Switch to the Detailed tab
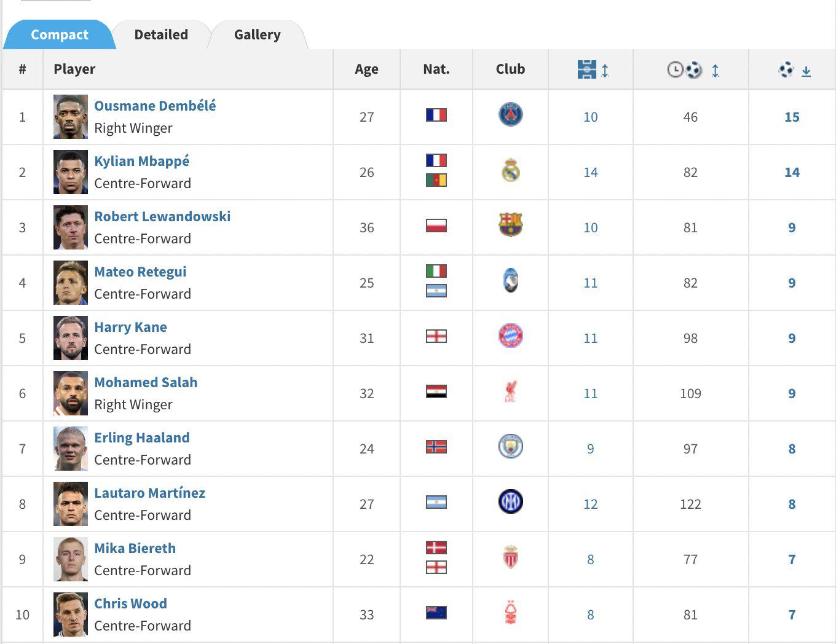Image resolution: width=836 pixels, height=644 pixels. pyautogui.click(x=160, y=34)
